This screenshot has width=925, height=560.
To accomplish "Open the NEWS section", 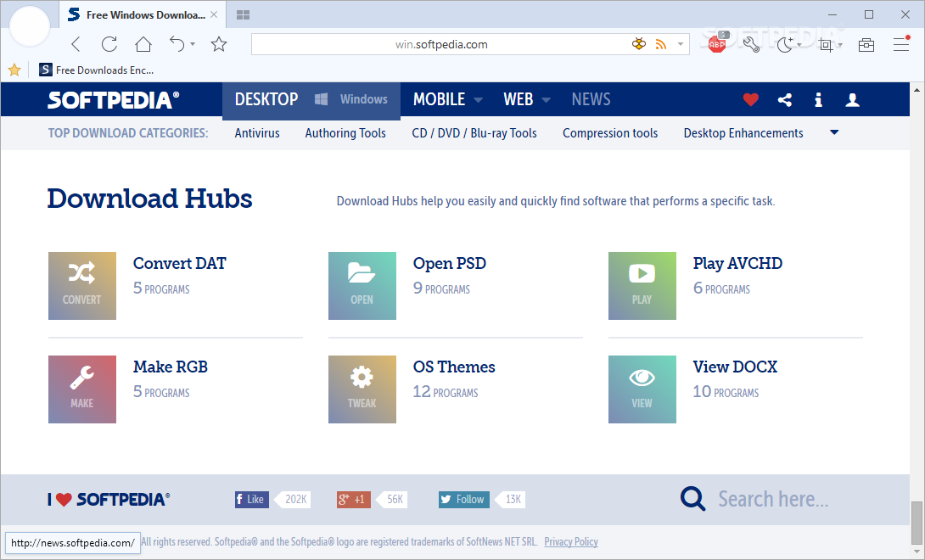I will click(x=591, y=99).
